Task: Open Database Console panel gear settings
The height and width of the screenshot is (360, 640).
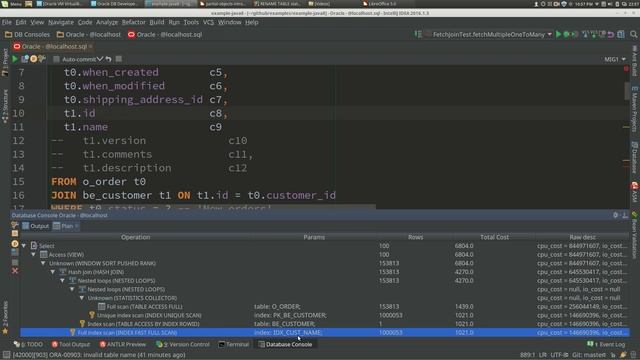Action: (616, 215)
